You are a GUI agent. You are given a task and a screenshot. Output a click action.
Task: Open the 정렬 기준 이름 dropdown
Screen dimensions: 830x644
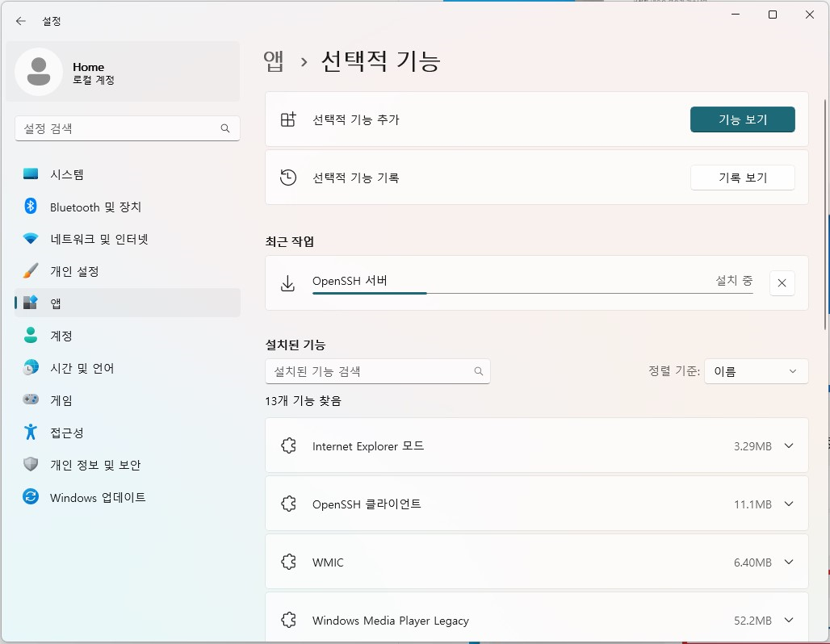pyautogui.click(x=756, y=371)
